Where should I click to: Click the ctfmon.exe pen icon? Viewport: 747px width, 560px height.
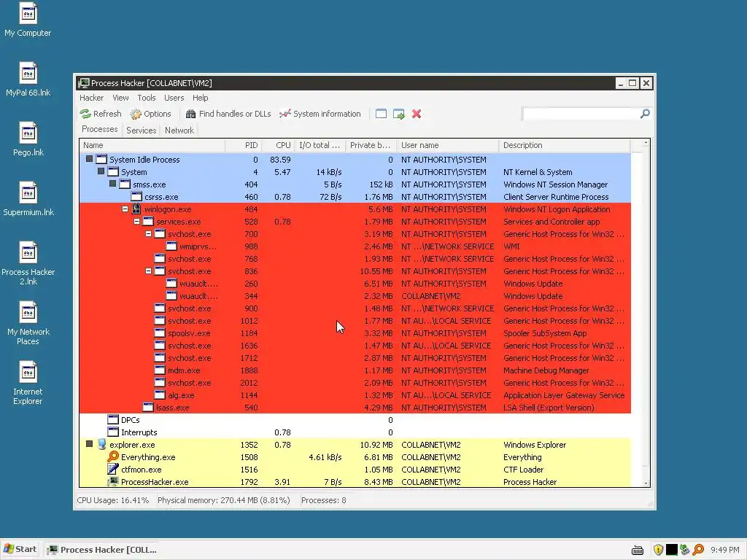pyautogui.click(x=113, y=469)
